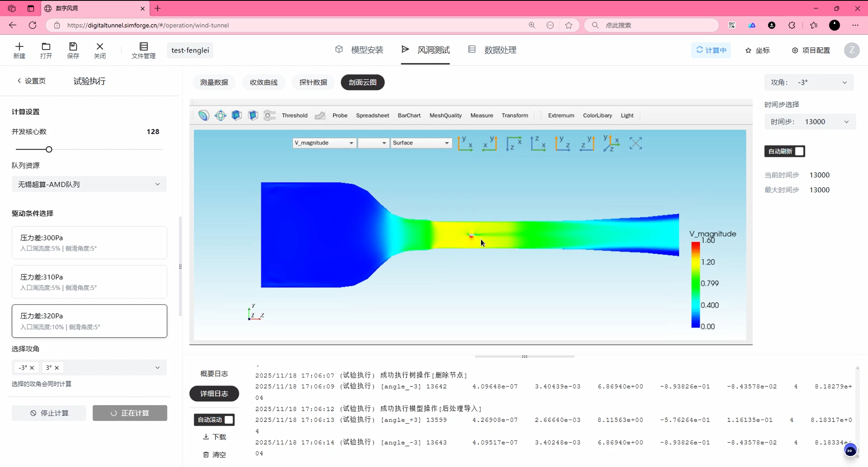Open the empty component dropdown
The image size is (868, 467).
coord(373,143)
